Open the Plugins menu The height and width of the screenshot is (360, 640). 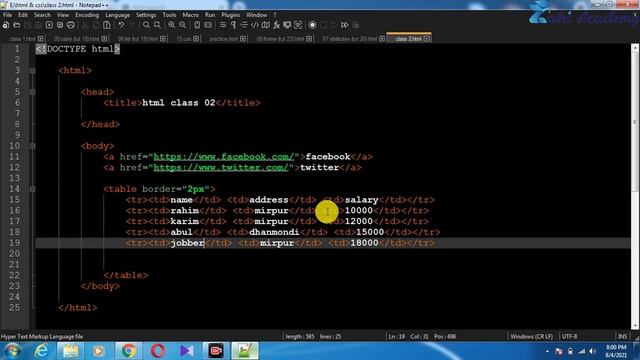(231, 15)
